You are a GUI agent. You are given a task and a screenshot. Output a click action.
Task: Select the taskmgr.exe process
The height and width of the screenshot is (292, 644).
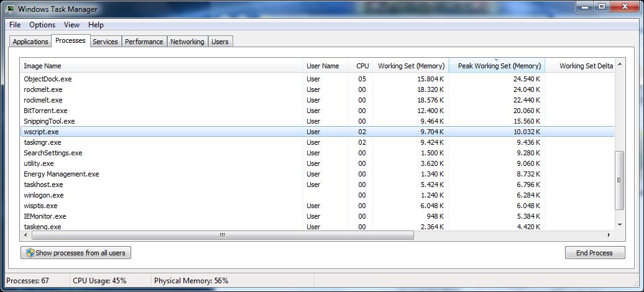pos(317,142)
